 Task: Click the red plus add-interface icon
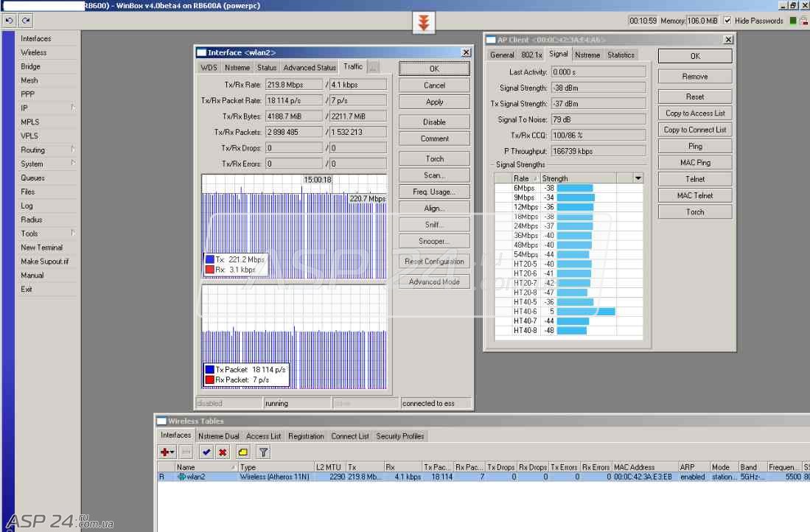[x=167, y=452]
